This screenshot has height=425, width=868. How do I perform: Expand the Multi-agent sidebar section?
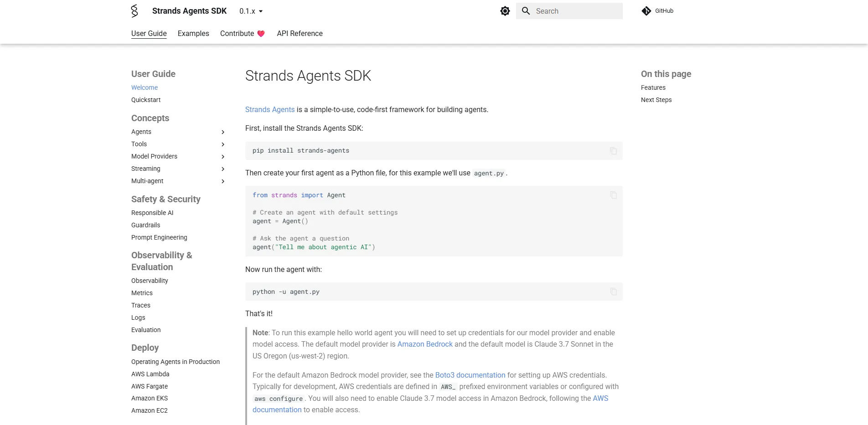pyautogui.click(x=223, y=181)
